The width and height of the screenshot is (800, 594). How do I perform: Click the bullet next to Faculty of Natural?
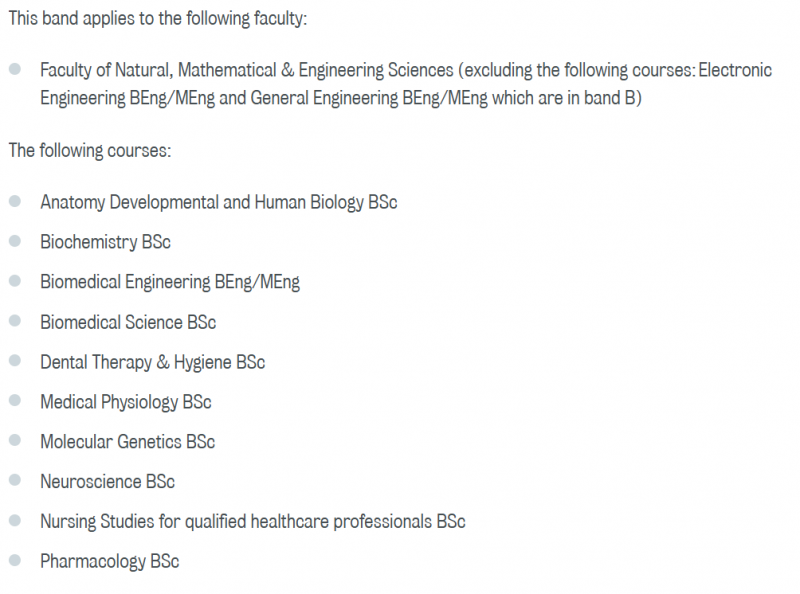point(15,69)
